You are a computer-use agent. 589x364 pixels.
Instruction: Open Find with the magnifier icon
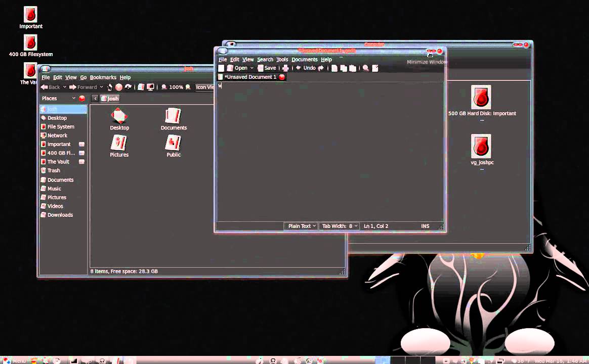[x=365, y=68]
